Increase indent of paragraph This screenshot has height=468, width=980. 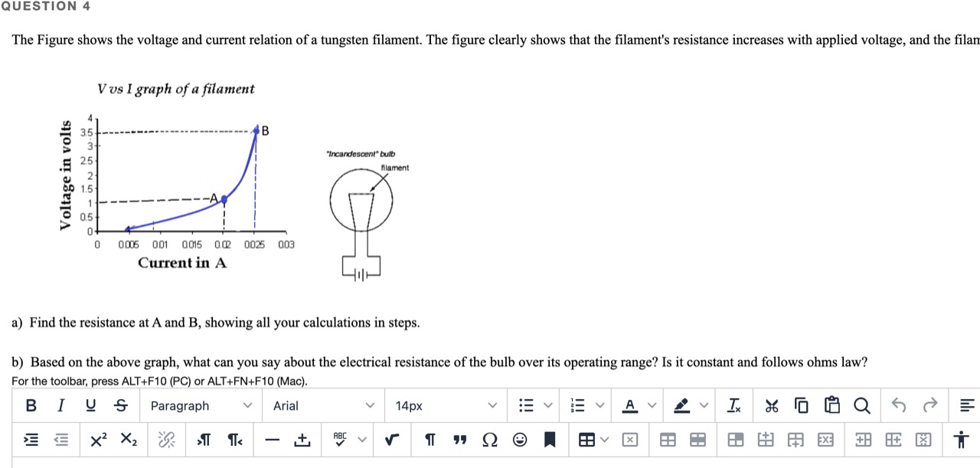(x=31, y=440)
